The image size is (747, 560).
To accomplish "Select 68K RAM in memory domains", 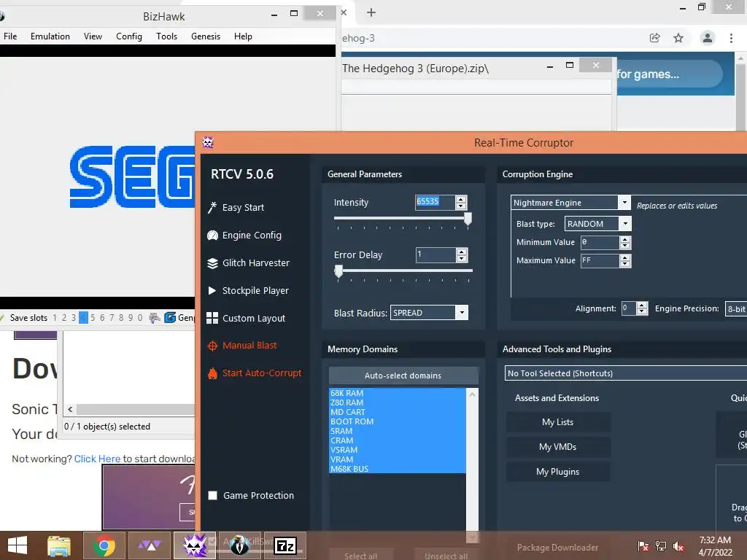I will [x=398, y=393].
